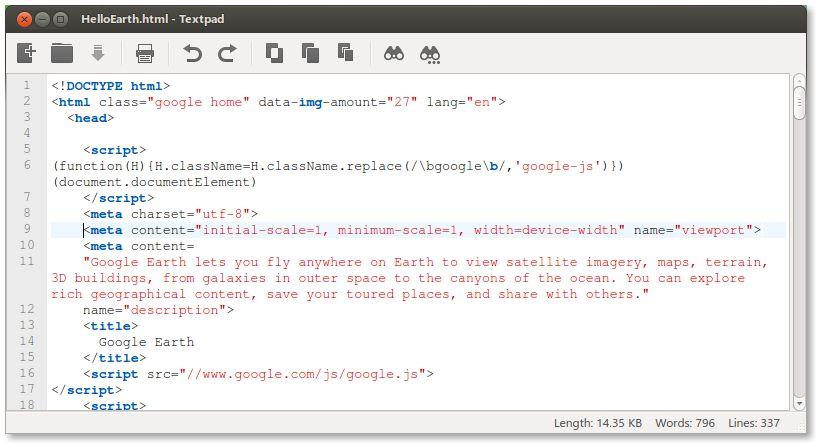
Task: Click the vertical scrollbar handle
Action: (x=799, y=104)
